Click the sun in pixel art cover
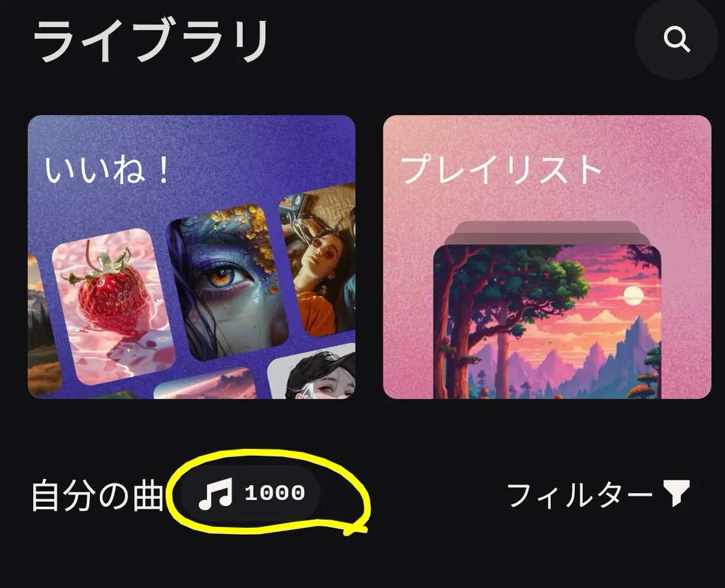The height and width of the screenshot is (588, 725). [633, 295]
